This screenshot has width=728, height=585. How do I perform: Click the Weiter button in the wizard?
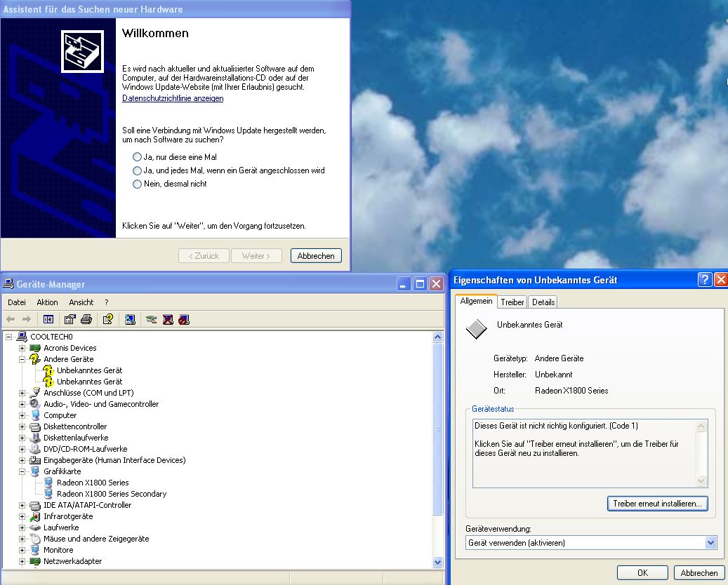256,255
